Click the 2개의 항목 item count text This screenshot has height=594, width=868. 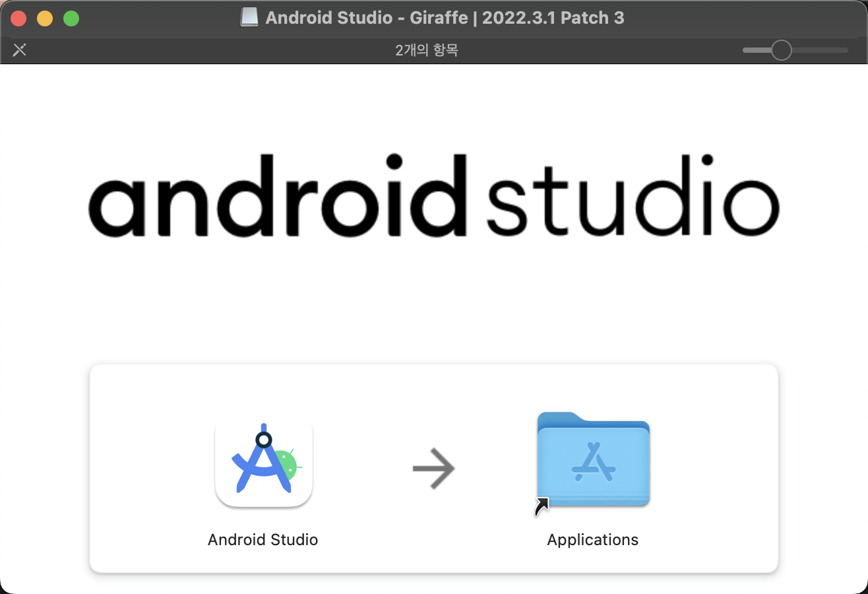[427, 50]
